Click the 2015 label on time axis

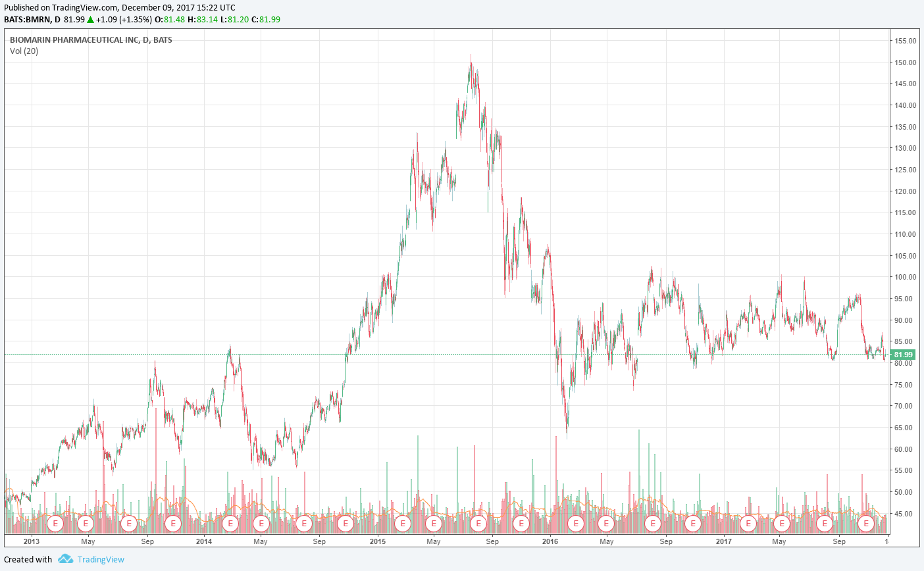pyautogui.click(x=378, y=541)
